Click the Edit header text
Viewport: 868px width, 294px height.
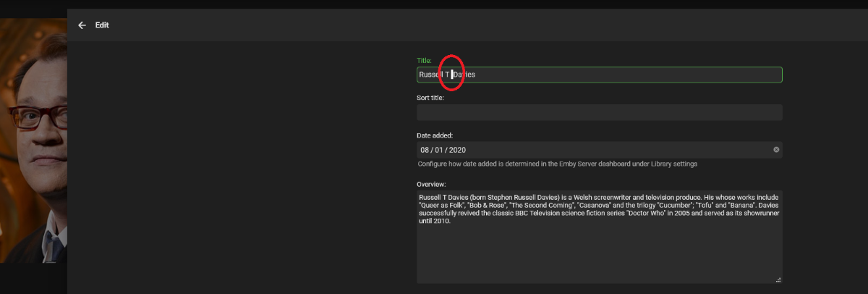click(102, 25)
